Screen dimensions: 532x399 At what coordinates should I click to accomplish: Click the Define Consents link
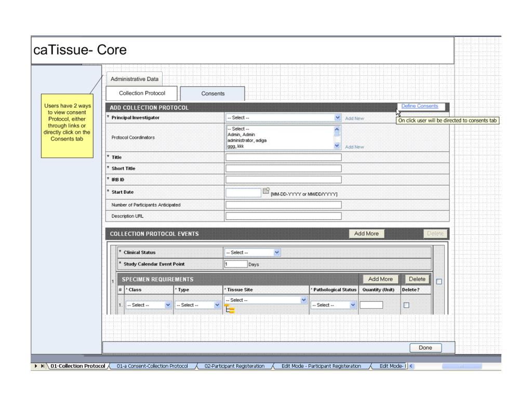420,106
